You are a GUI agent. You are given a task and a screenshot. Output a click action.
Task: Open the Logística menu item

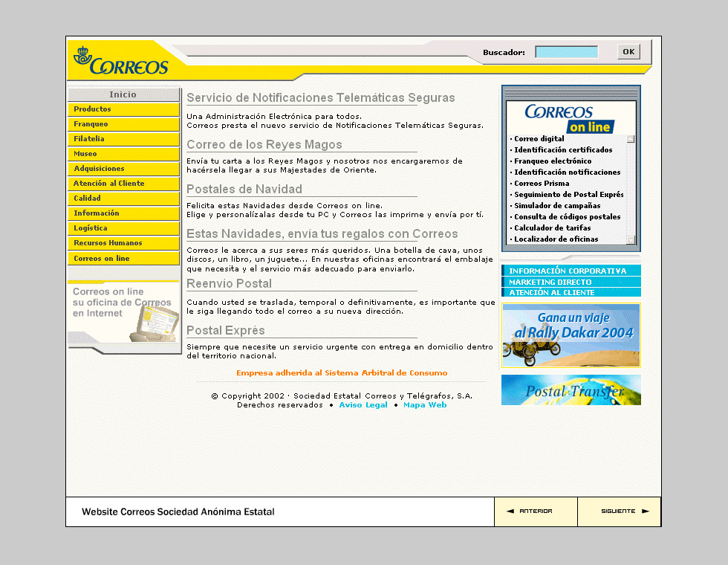123,228
